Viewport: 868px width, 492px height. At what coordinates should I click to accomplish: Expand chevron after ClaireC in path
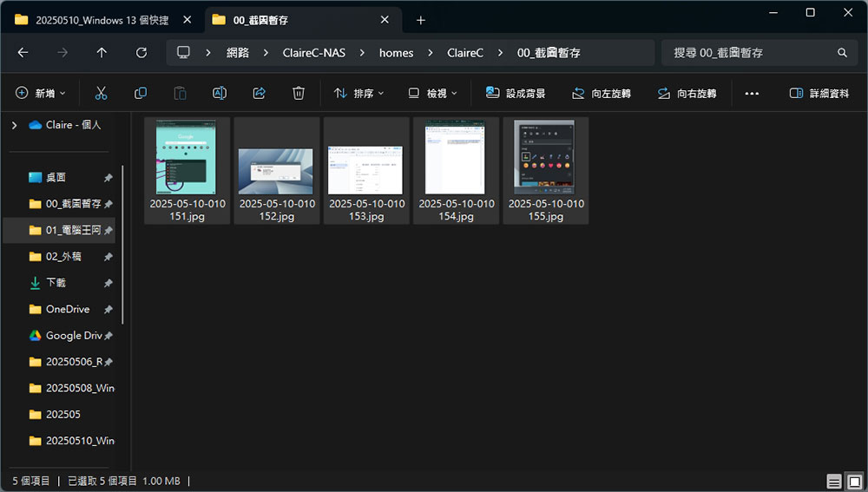point(500,53)
